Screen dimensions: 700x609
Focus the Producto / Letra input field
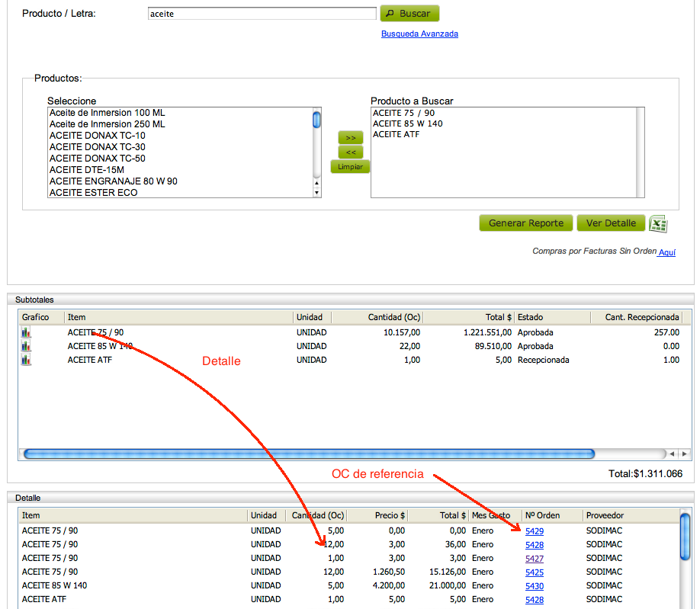pos(262,14)
